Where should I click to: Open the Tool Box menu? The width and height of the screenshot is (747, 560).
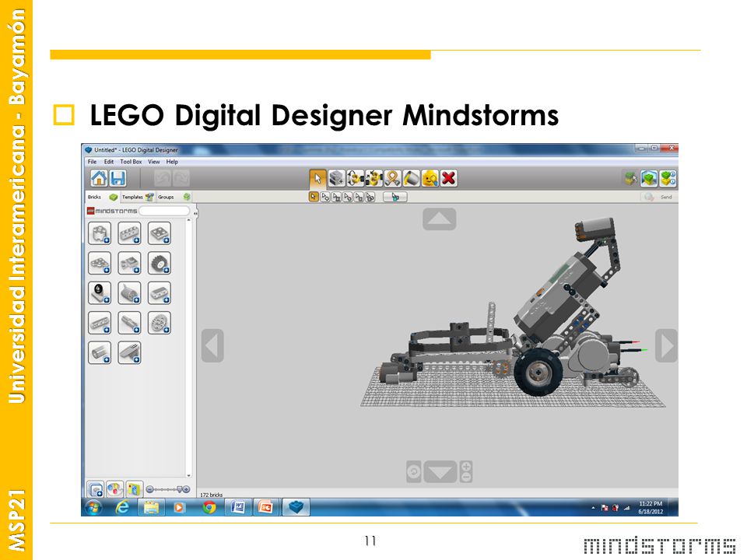pyautogui.click(x=131, y=162)
